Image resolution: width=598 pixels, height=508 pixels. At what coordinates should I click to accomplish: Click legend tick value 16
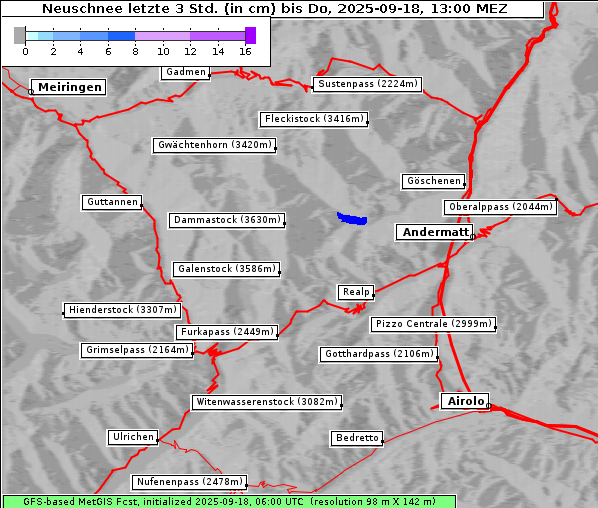(x=245, y=51)
